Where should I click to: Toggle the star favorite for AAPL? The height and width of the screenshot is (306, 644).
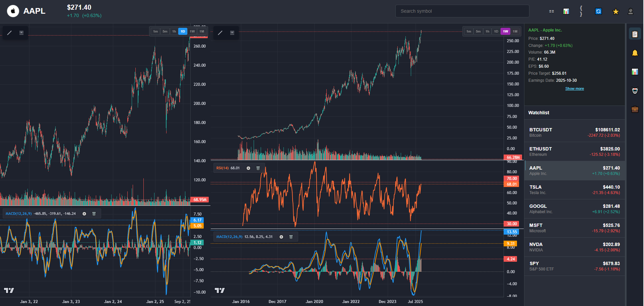tap(615, 11)
